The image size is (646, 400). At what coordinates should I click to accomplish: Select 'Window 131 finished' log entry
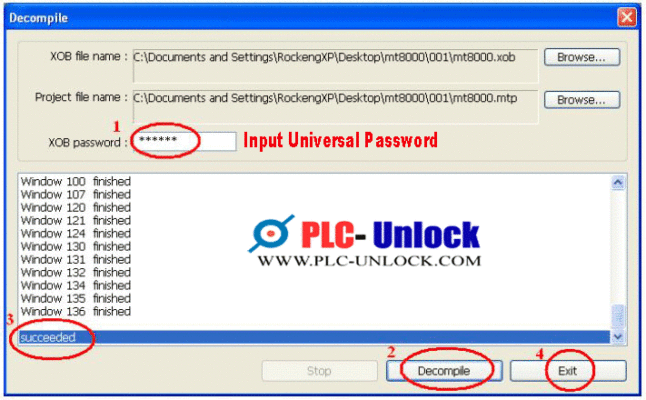[76, 259]
